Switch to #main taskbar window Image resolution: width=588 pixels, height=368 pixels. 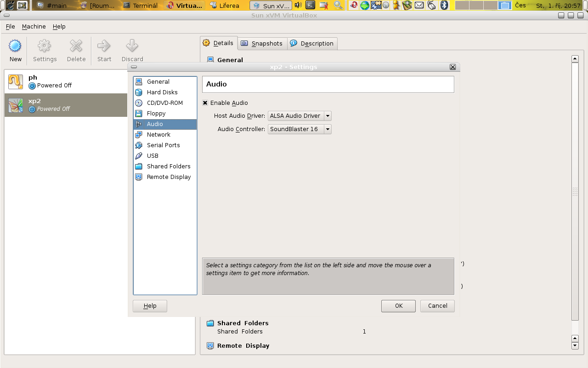coord(52,6)
